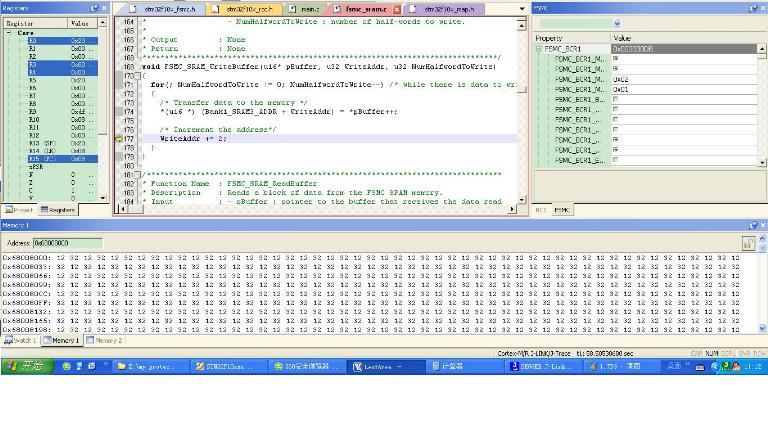
Task: Expand the hidden quick launch chevron in the taskbar
Action: coord(105,365)
